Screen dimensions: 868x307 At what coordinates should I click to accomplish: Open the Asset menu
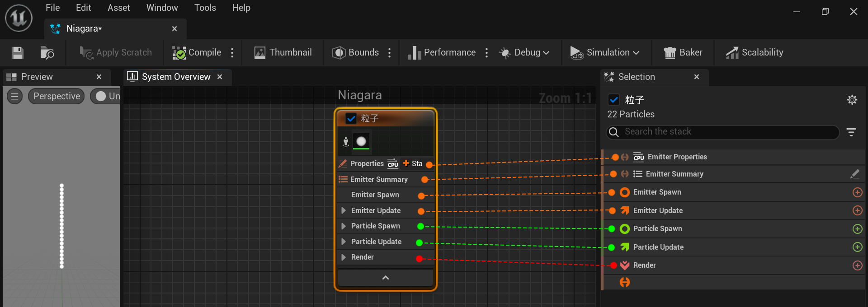coord(118,8)
